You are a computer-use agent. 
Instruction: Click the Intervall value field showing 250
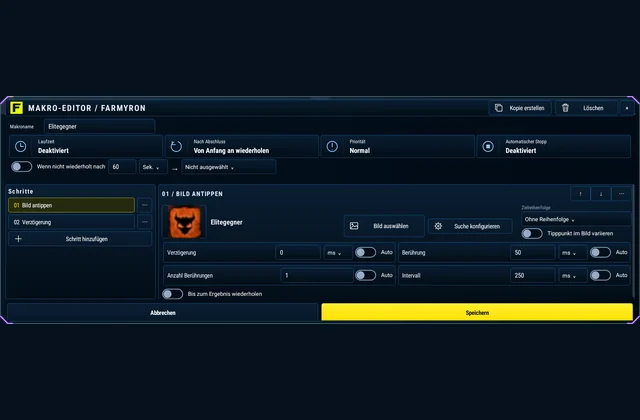(533, 276)
